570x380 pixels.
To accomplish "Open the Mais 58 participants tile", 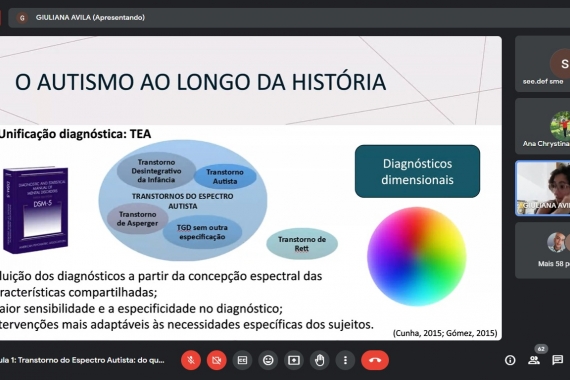I will click(543, 251).
